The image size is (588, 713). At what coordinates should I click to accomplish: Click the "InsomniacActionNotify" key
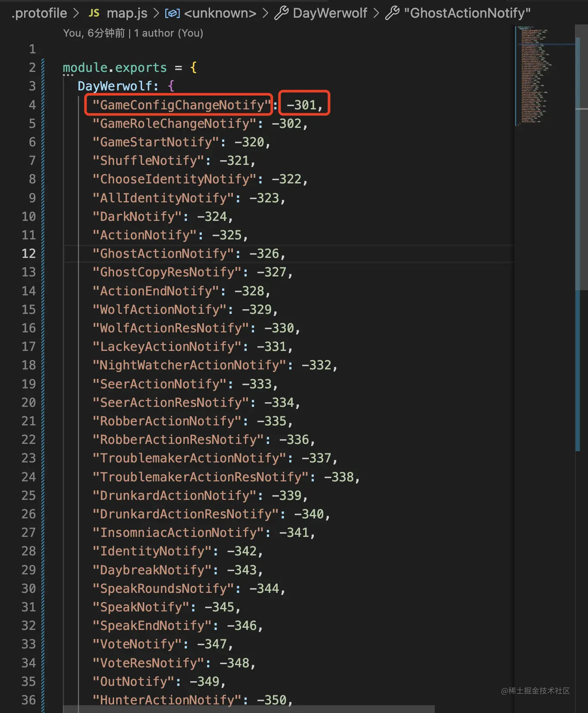(x=178, y=533)
